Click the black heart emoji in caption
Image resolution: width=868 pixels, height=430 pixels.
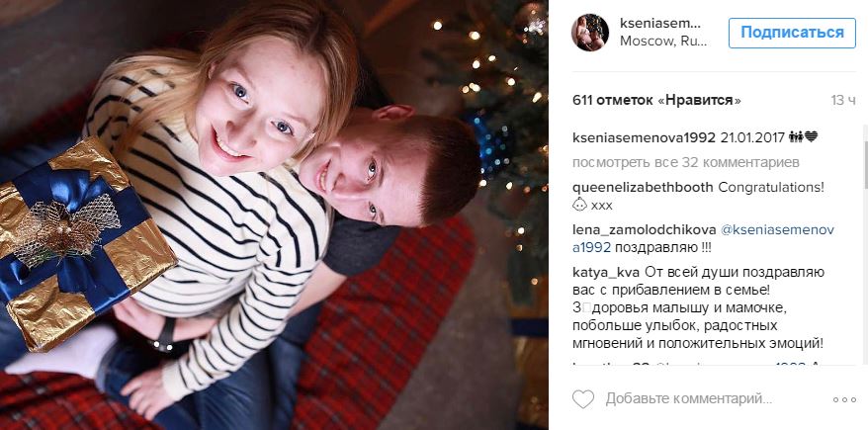pyautogui.click(x=811, y=137)
